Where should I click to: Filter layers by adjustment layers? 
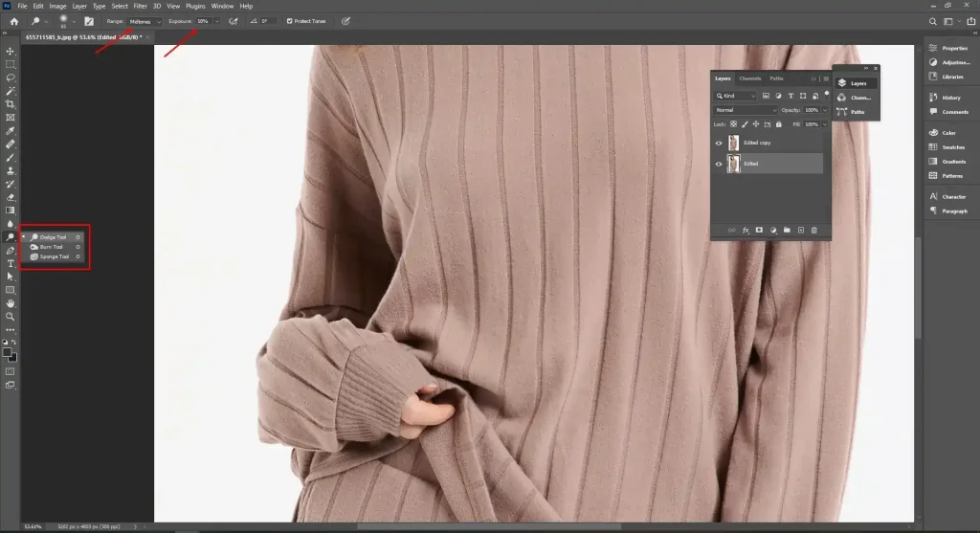point(778,97)
